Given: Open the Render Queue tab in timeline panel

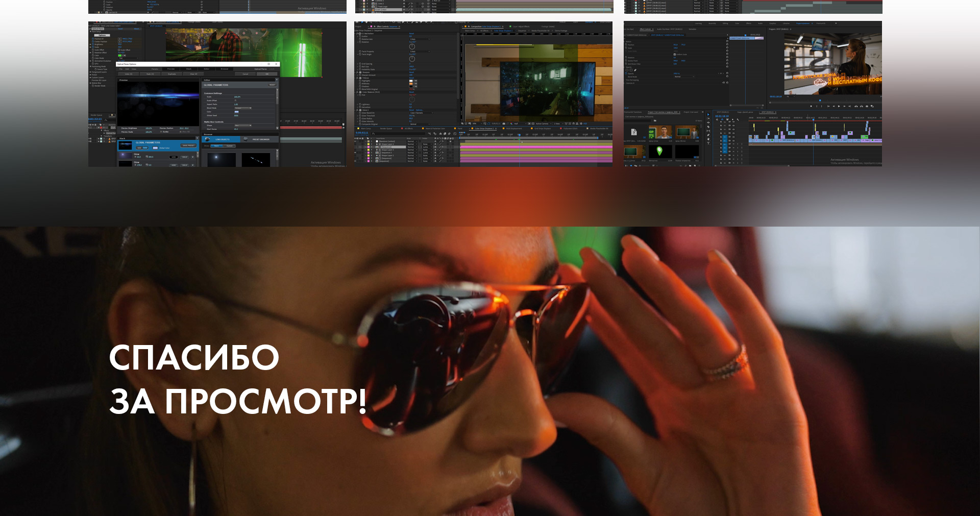Looking at the screenshot, I should tap(385, 129).
